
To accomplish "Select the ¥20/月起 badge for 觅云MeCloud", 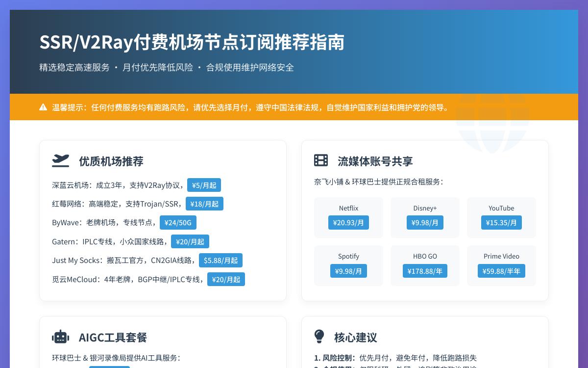I will click(x=226, y=279).
